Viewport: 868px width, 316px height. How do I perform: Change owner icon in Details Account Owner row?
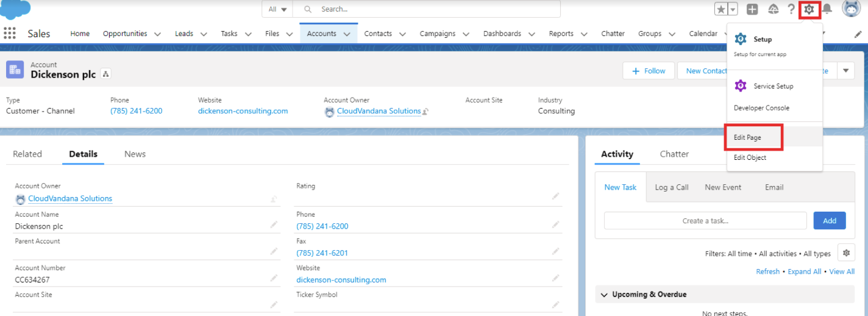click(x=274, y=198)
